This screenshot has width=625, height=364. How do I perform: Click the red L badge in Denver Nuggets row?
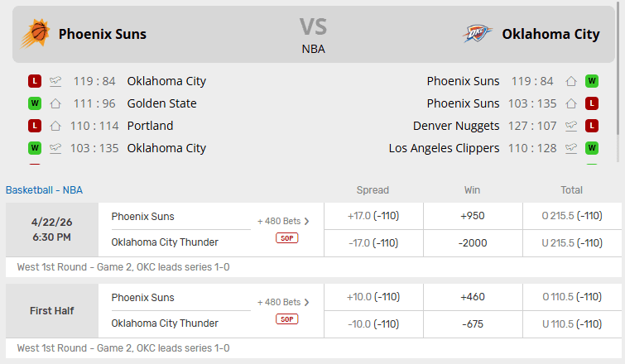(x=592, y=126)
